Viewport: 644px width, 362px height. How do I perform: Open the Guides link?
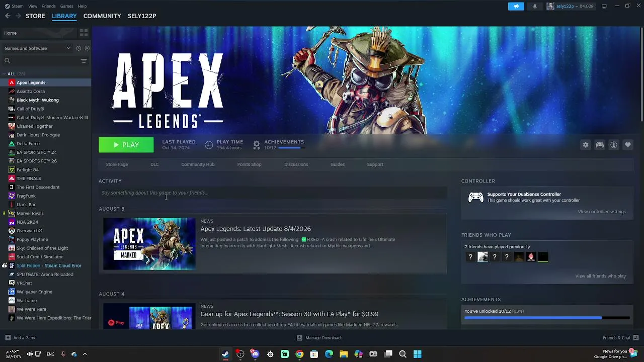click(338, 164)
